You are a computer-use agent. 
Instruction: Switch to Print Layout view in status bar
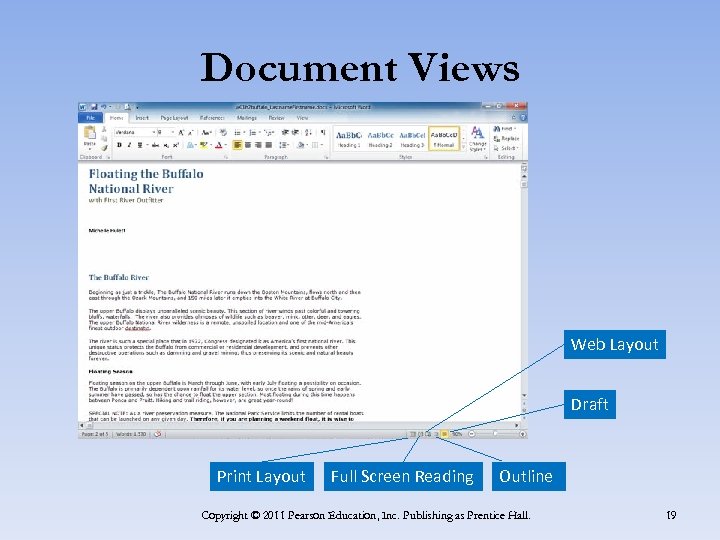[x=413, y=434]
